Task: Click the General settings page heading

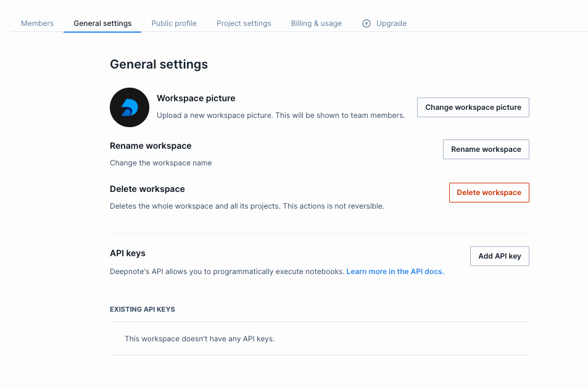Action: 159,64
